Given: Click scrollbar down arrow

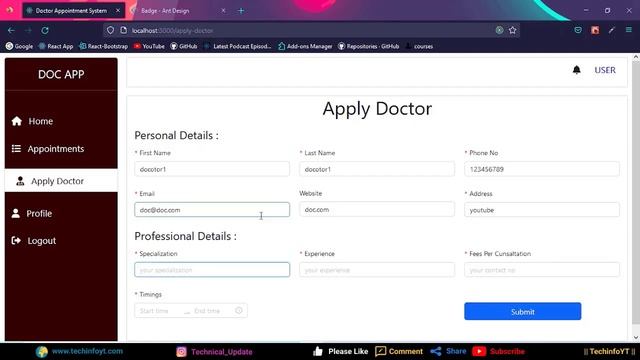Looking at the screenshot, I should 636,338.
